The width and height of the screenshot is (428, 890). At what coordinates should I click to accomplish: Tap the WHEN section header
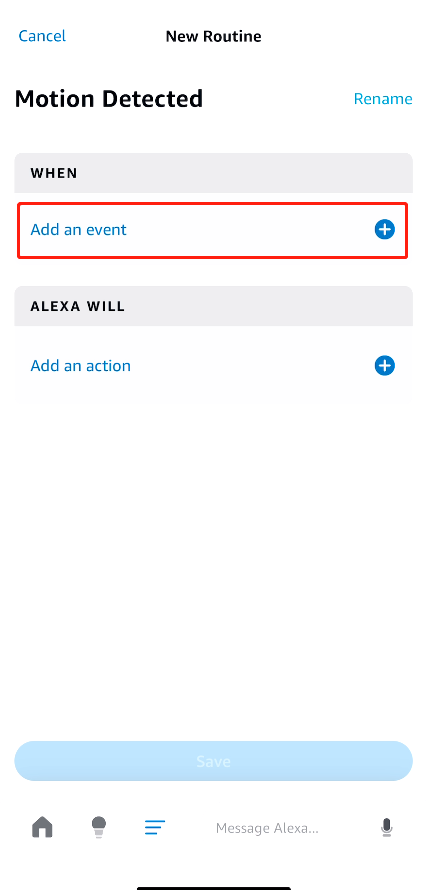pos(213,173)
